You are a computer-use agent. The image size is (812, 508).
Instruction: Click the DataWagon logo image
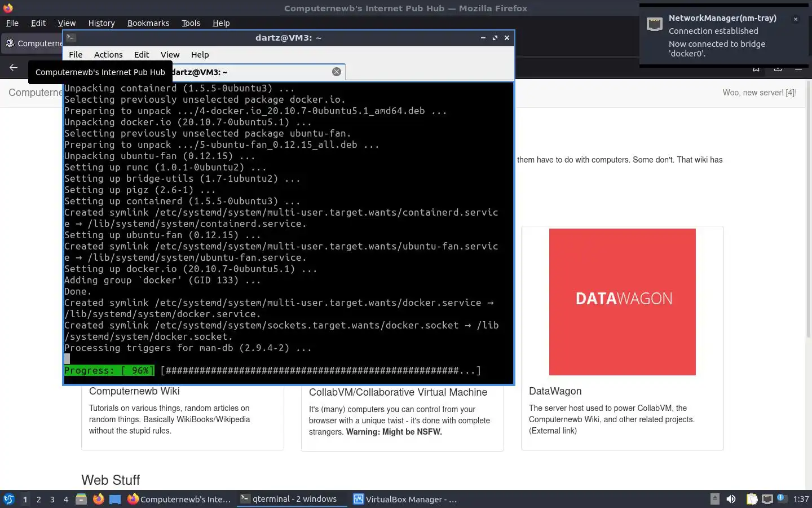pos(623,302)
